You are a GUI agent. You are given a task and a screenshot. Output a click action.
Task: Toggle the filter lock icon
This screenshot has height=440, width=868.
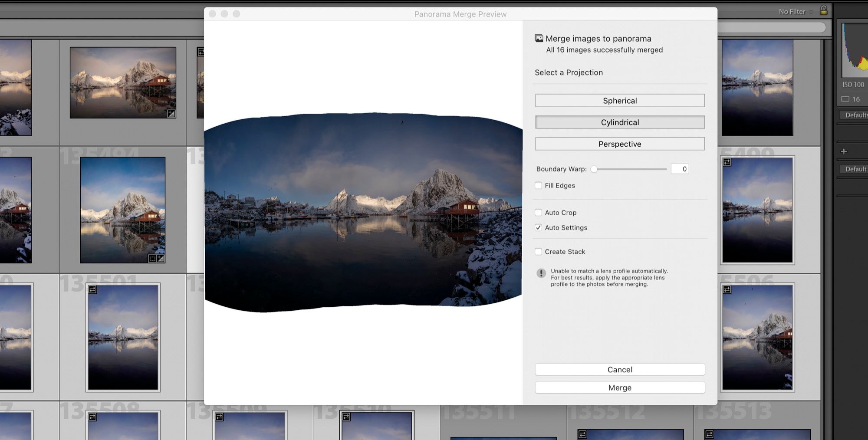click(x=823, y=10)
